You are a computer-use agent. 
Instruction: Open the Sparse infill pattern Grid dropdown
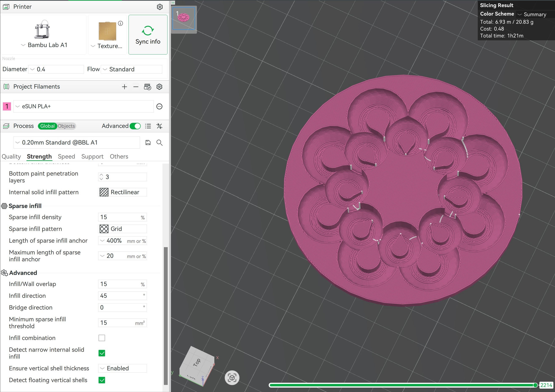(123, 229)
